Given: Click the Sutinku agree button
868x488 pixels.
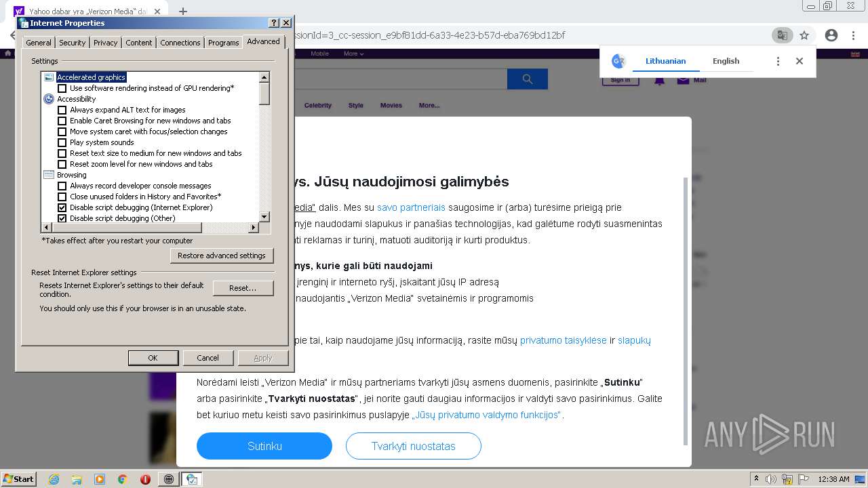Looking at the screenshot, I should [x=264, y=446].
